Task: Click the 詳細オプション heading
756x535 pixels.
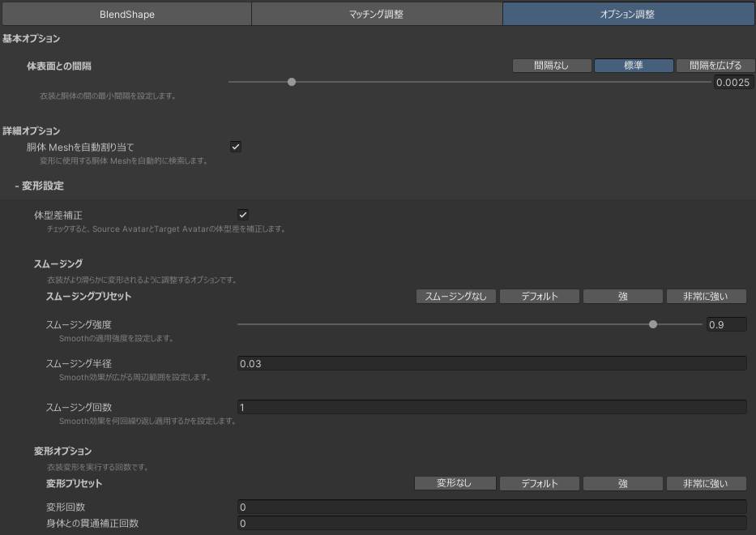Action: (x=32, y=131)
